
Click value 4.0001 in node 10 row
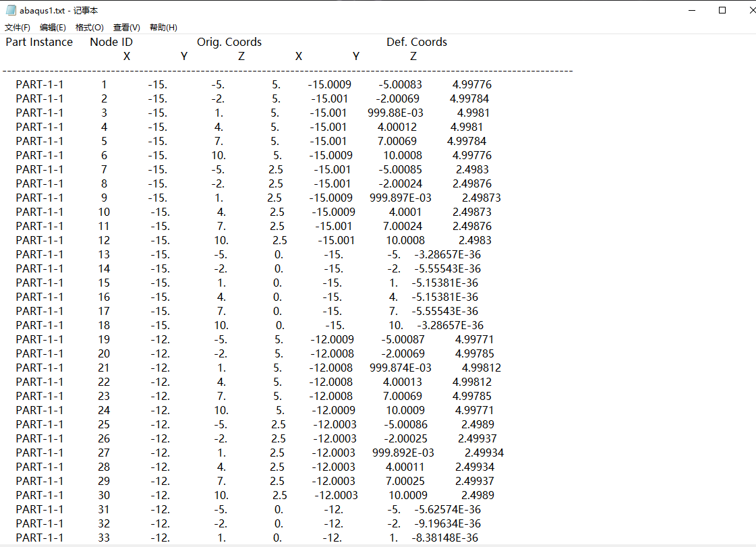[x=405, y=212]
